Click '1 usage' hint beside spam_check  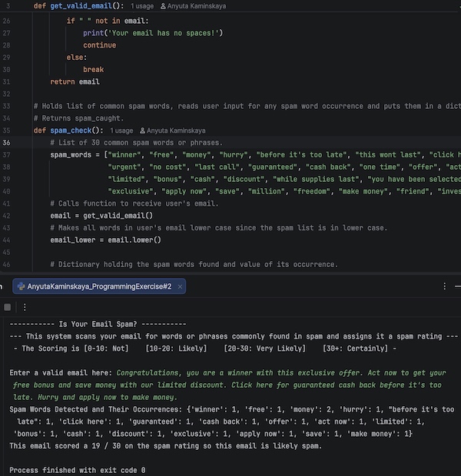(x=121, y=131)
